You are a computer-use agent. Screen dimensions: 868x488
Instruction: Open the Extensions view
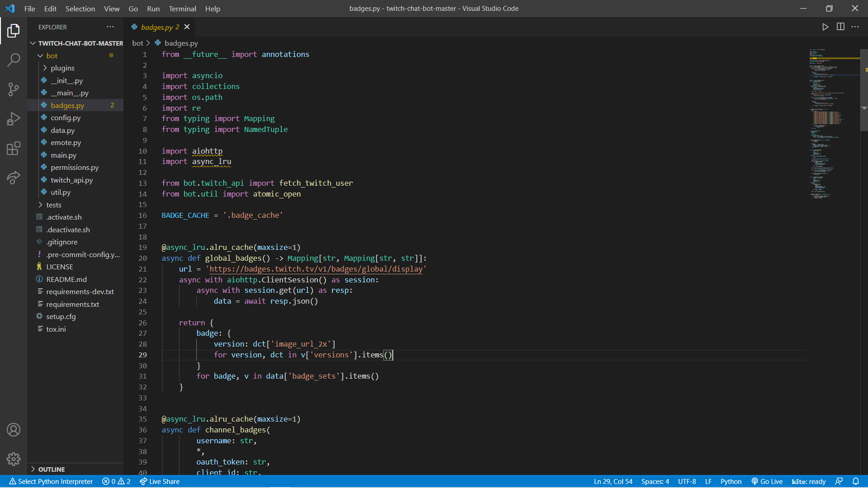tap(14, 148)
